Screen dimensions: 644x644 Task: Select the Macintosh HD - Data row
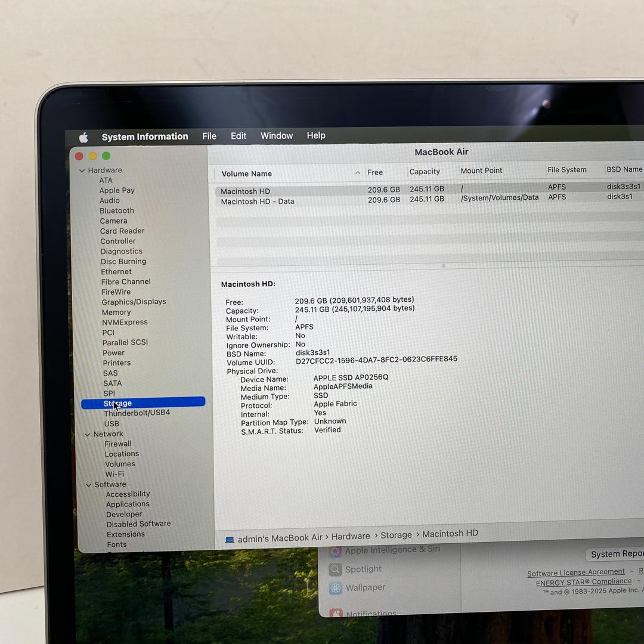pos(258,202)
